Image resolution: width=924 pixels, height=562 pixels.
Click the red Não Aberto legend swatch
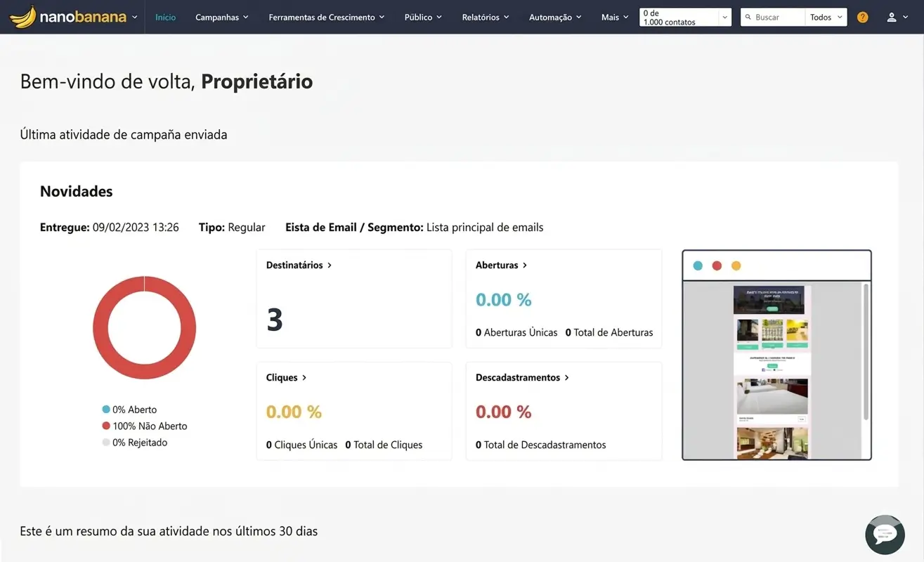[x=106, y=426]
